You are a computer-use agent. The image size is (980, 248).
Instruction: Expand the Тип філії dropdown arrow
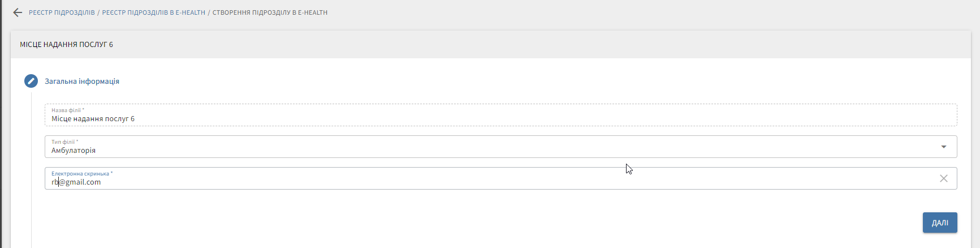tap(943, 147)
